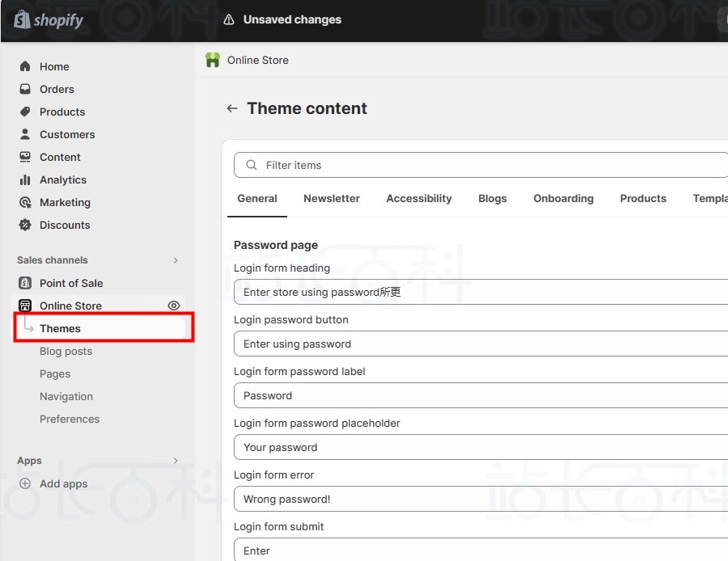Click the Login form heading field
Screen dimensions: 728x561
click(480, 292)
